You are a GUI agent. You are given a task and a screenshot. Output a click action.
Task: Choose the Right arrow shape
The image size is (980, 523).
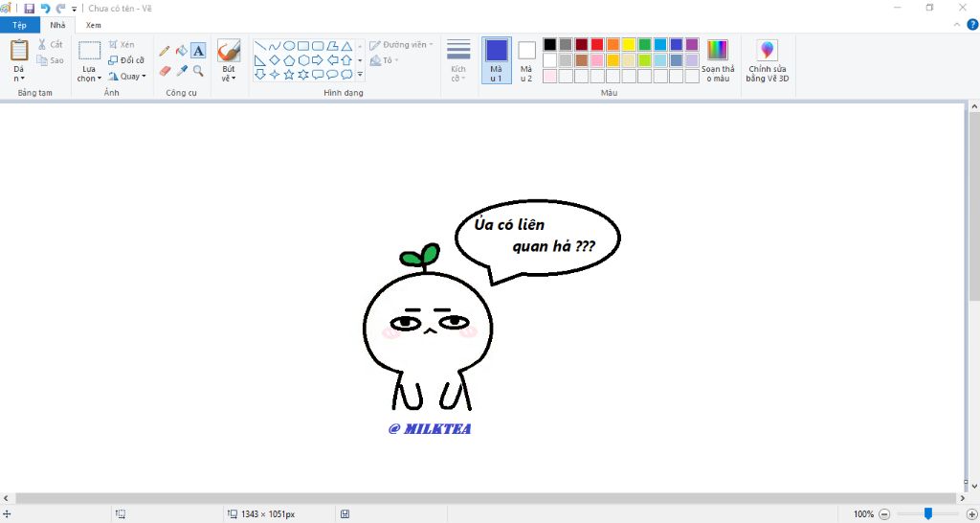coord(318,60)
